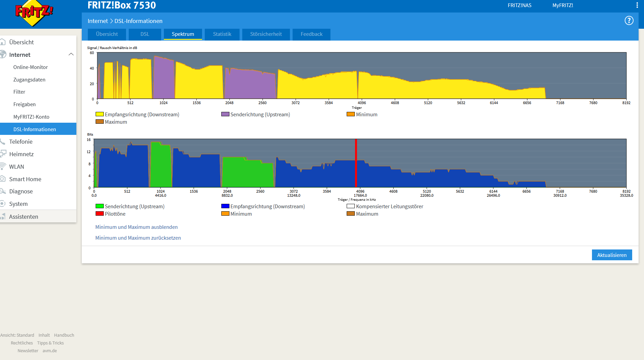The width and height of the screenshot is (644, 360).
Task: Click the Heimnetz network icon
Action: click(3, 154)
